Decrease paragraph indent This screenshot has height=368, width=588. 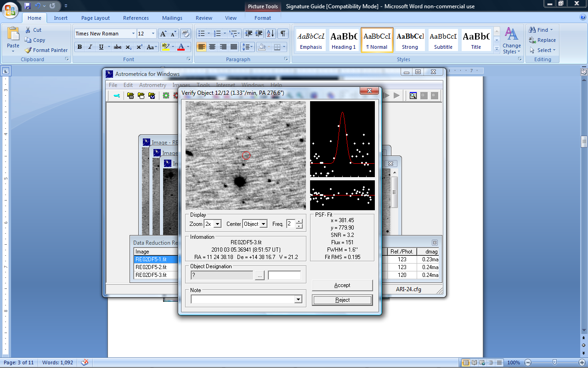click(249, 34)
